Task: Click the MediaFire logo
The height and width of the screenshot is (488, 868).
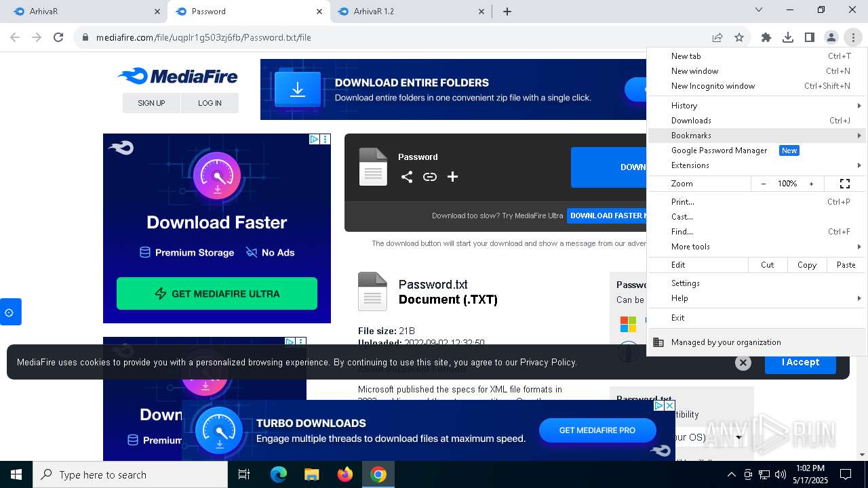Action: click(x=178, y=76)
